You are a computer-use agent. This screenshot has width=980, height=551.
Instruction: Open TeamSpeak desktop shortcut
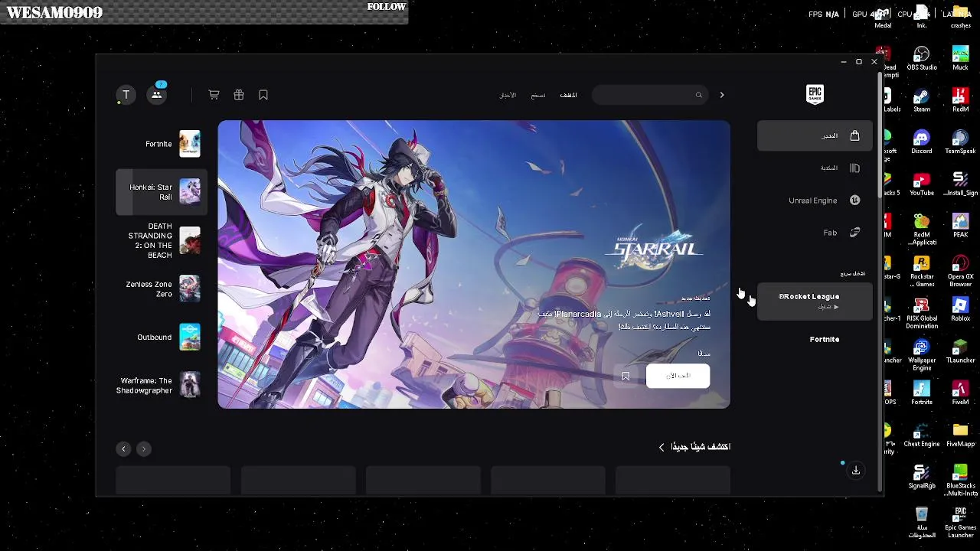coord(960,142)
